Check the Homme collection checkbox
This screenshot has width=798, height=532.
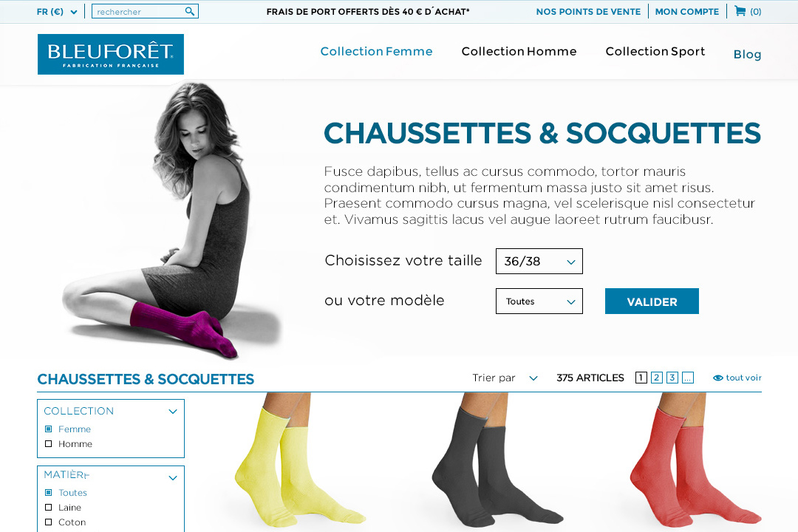pos(48,444)
